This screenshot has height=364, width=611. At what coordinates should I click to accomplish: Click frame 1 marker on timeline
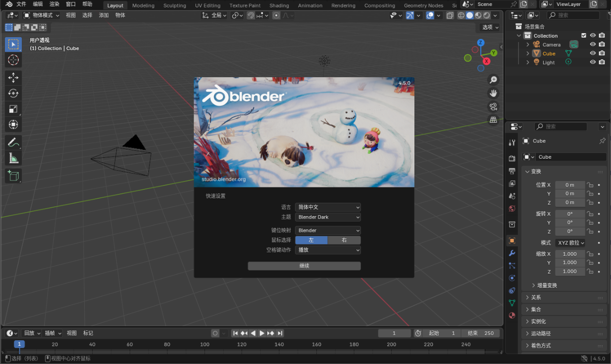click(19, 344)
